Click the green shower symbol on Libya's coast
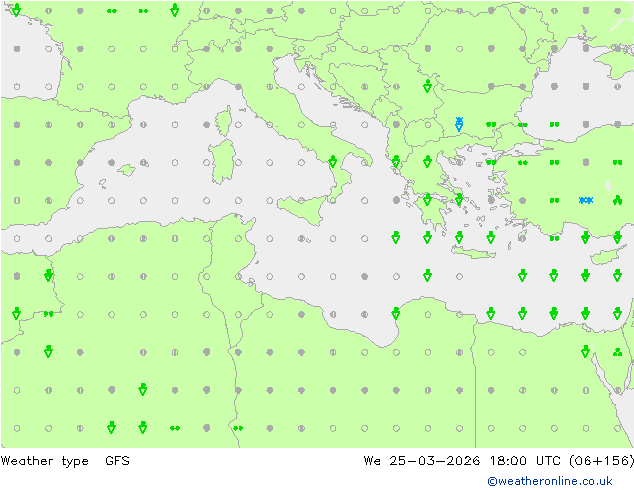 pyautogui.click(x=396, y=313)
